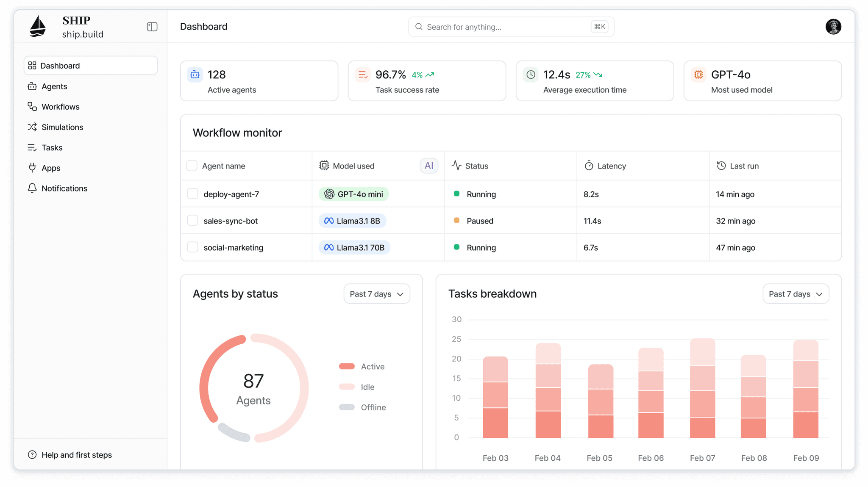Sort by the Latency column header
Viewport: 868px width, 487px height.
[611, 166]
